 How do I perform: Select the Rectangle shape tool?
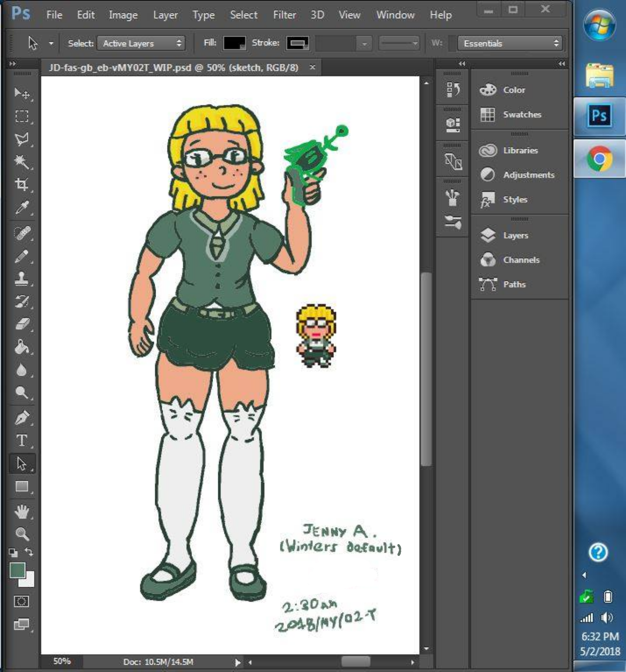22,486
